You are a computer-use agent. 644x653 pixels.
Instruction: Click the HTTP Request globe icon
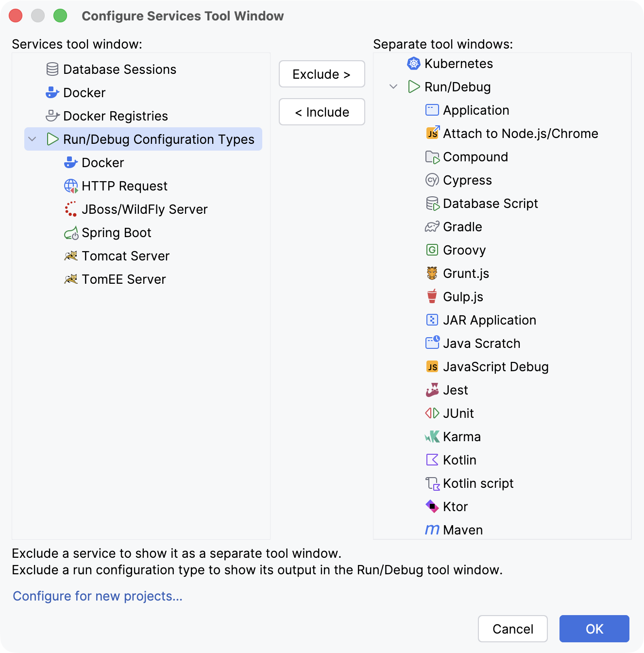tap(71, 186)
